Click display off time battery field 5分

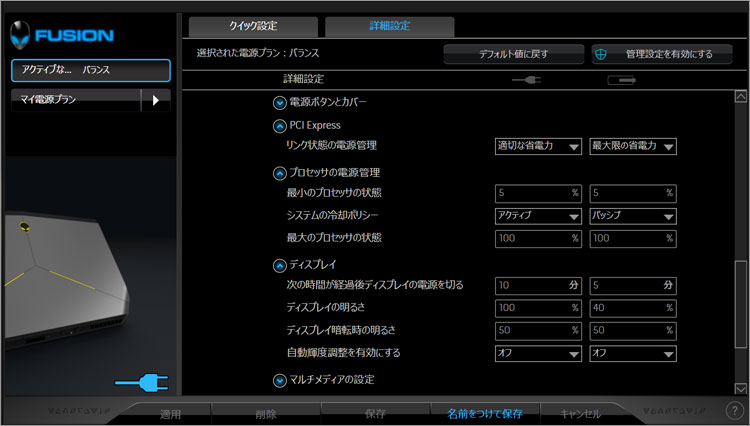coord(633,285)
